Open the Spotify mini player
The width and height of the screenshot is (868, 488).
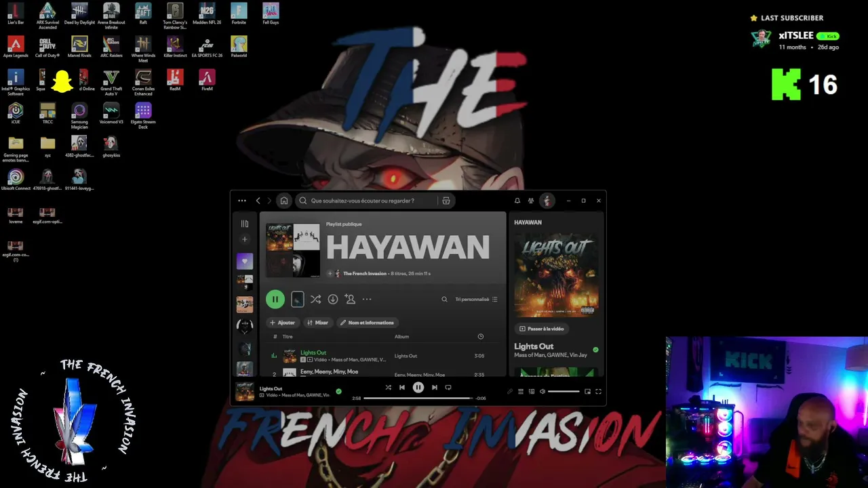point(587,391)
